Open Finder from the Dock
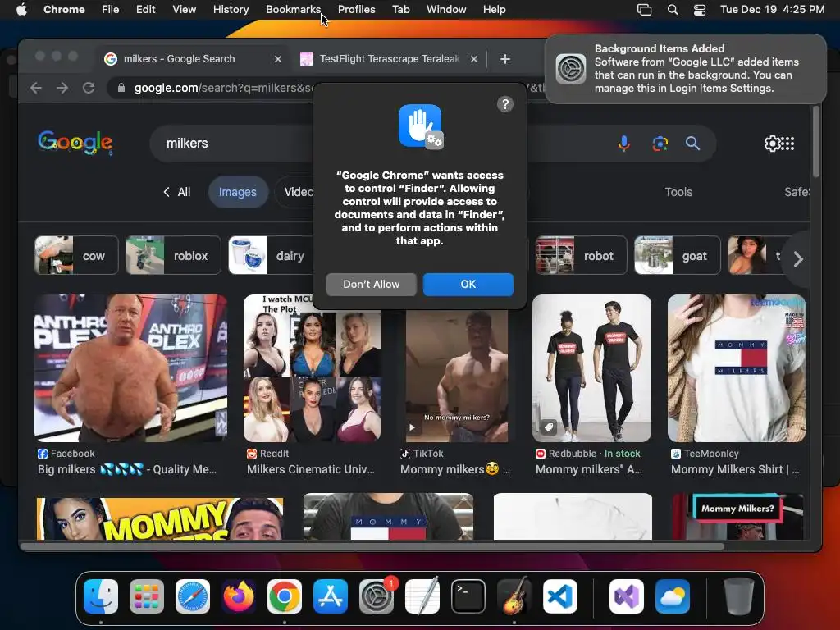This screenshot has width=840, height=630. coord(101,596)
